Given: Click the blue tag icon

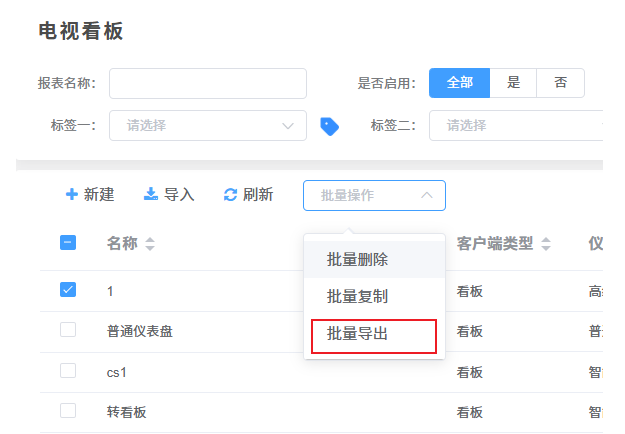Looking at the screenshot, I should pyautogui.click(x=329, y=126).
